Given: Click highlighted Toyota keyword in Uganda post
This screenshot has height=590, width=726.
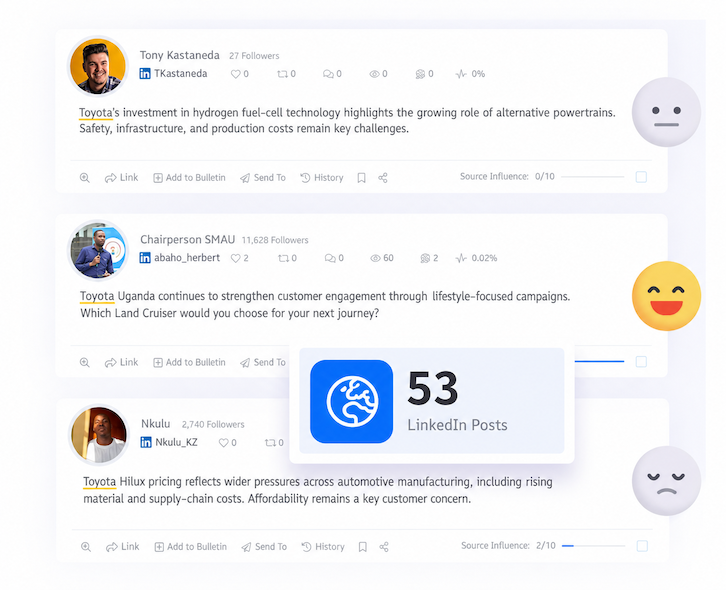Looking at the screenshot, I should click(97, 296).
